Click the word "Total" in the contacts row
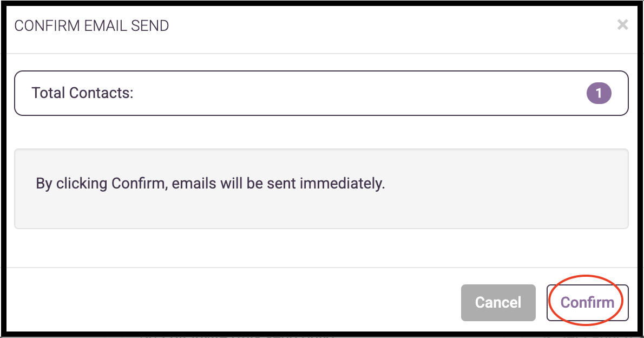The image size is (644, 338). pos(49,93)
